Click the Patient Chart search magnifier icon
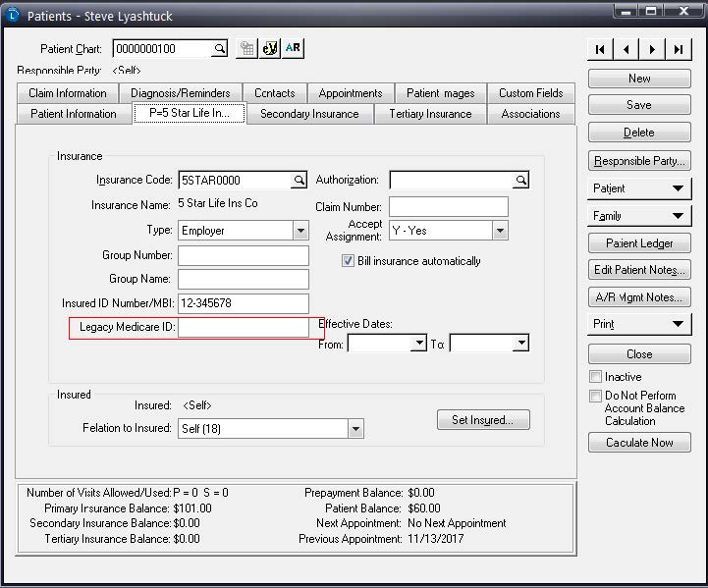 220,49
